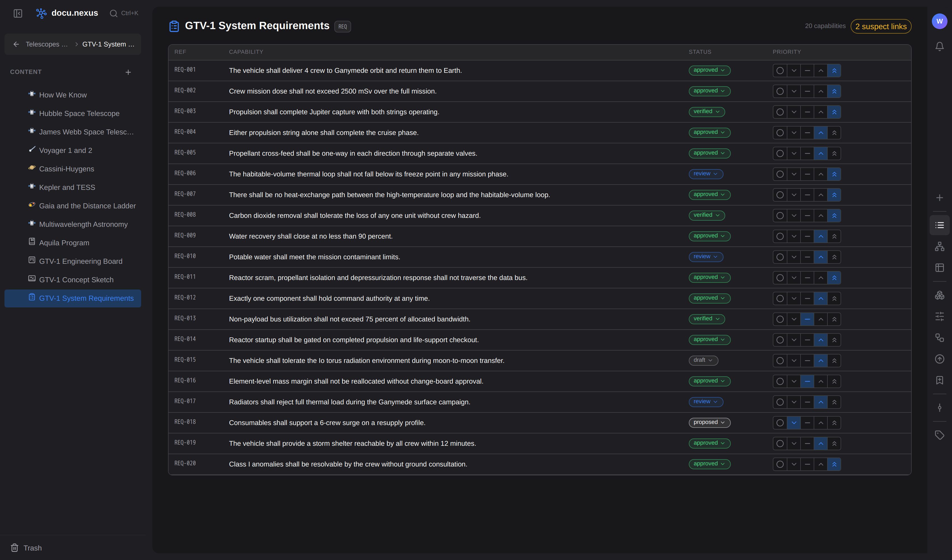Open Aquila Program page
952x560 pixels.
[73, 242]
